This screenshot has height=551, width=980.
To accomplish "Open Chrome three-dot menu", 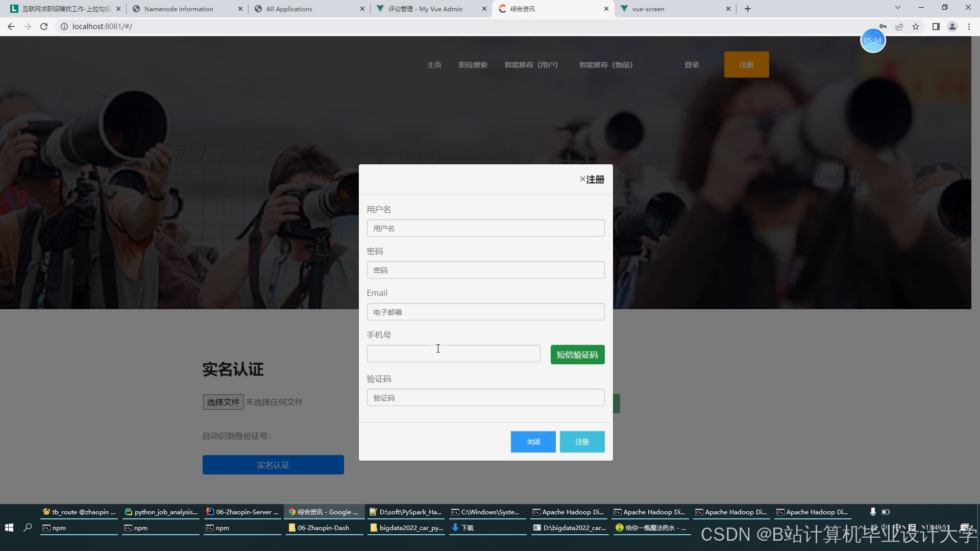I will (969, 27).
